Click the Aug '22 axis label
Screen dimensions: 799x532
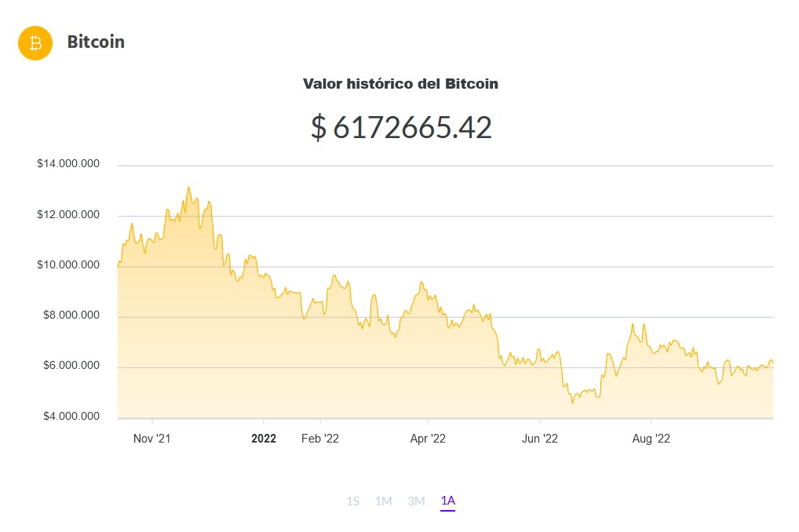click(x=651, y=439)
